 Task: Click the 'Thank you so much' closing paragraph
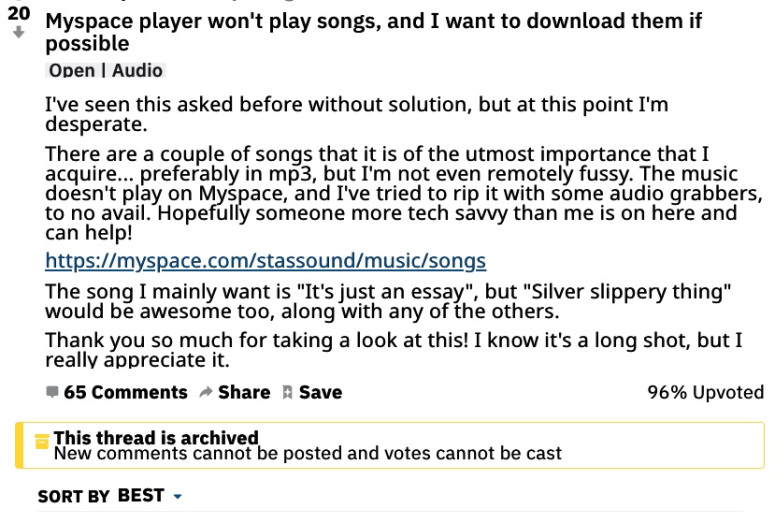393,349
